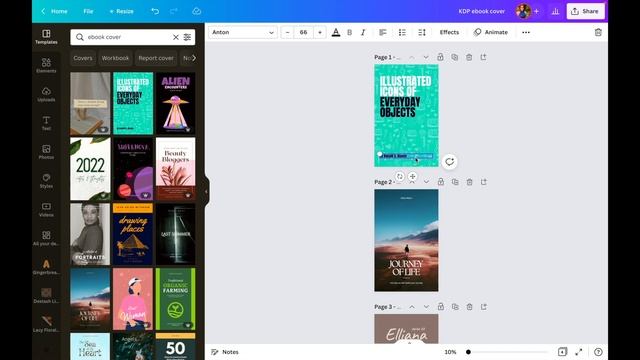The image size is (640, 360).
Task: Move Page 3 down with chevron
Action: (x=426, y=307)
